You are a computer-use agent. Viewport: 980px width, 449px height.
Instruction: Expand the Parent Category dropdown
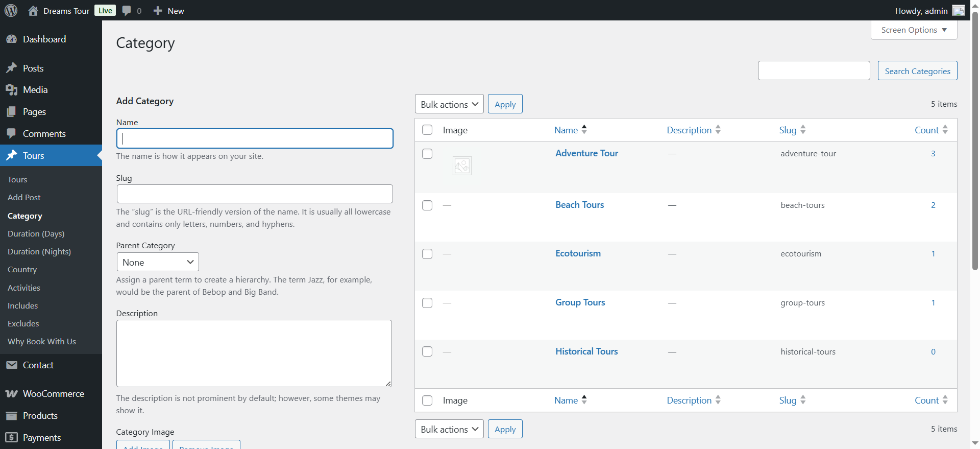click(158, 262)
